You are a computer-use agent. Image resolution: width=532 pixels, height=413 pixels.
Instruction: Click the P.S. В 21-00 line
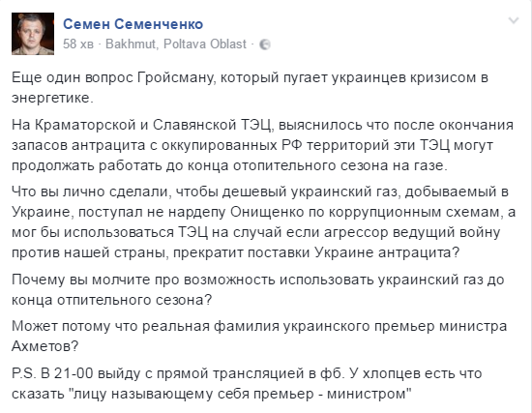[x=247, y=373]
